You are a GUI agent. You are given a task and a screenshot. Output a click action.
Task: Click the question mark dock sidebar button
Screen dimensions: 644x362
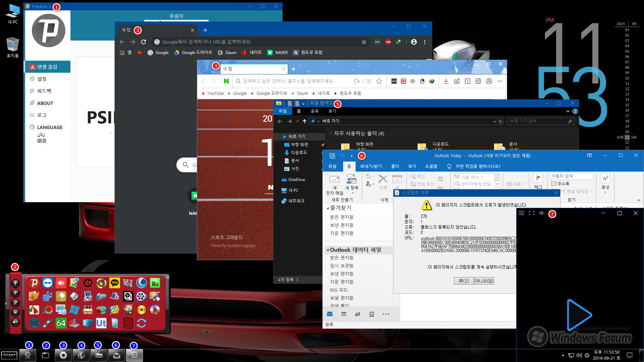click(15, 284)
